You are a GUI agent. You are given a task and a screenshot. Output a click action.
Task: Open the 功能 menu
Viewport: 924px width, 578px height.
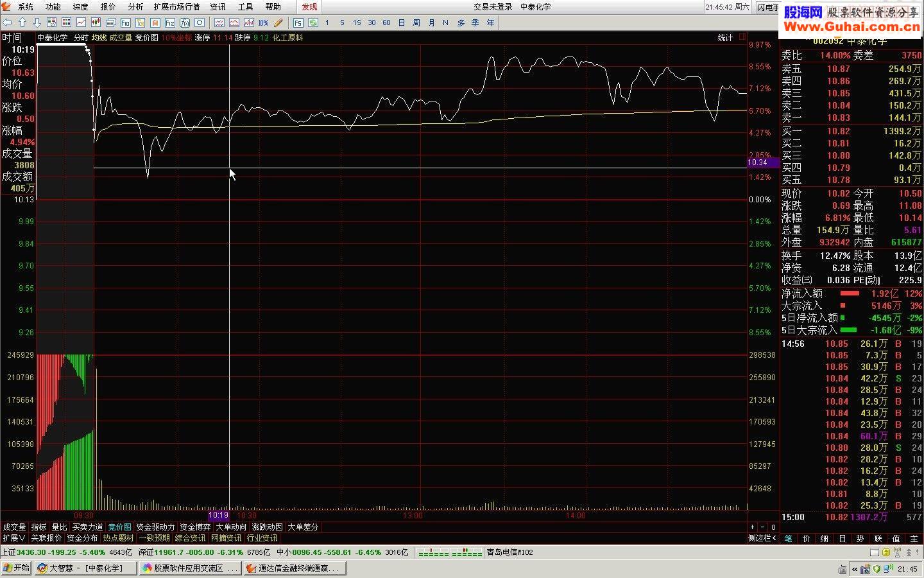[x=53, y=6]
